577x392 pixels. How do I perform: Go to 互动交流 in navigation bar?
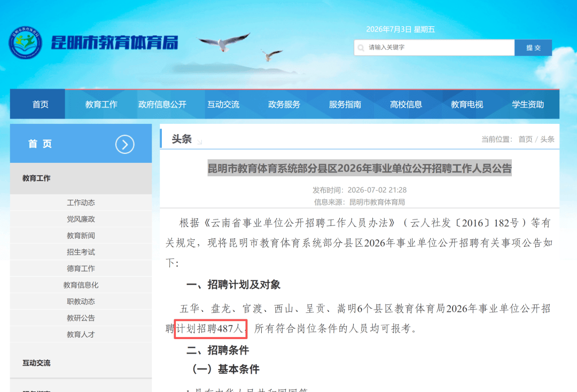click(223, 105)
